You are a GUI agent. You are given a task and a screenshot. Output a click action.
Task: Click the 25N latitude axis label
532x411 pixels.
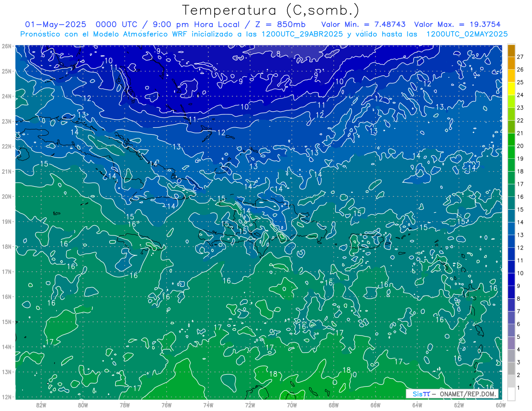pos(7,71)
